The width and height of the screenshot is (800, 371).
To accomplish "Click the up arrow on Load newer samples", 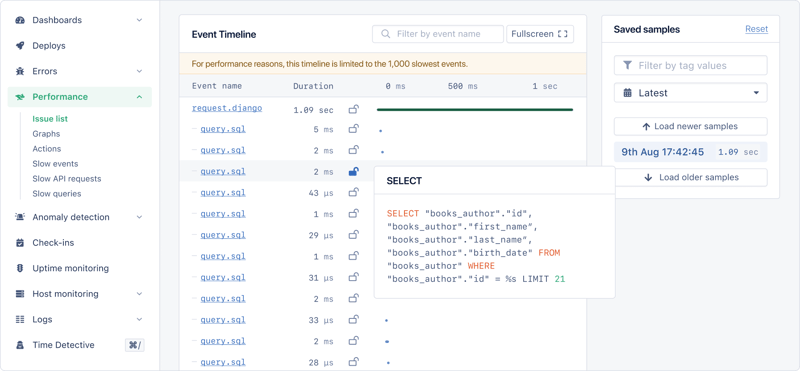I will (x=646, y=127).
